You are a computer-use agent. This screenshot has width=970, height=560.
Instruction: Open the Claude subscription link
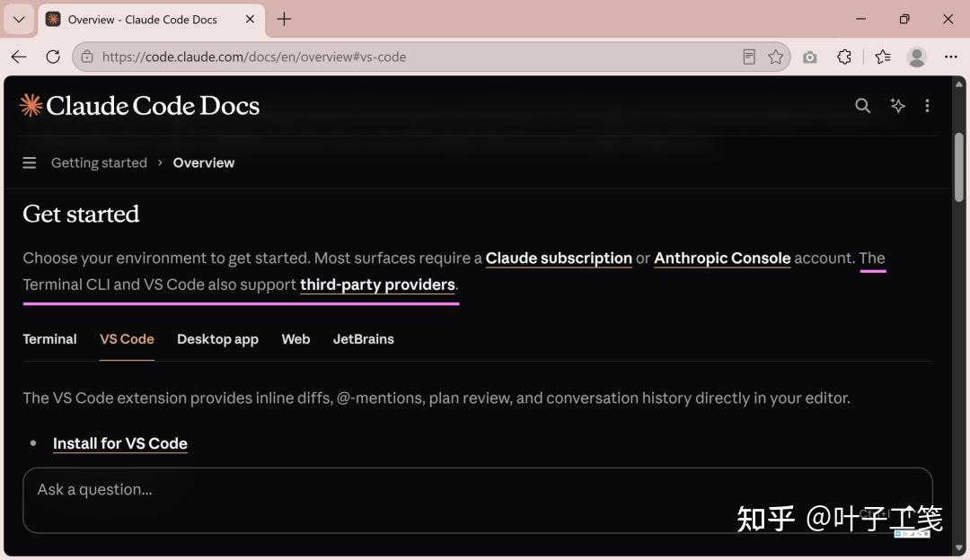point(559,258)
